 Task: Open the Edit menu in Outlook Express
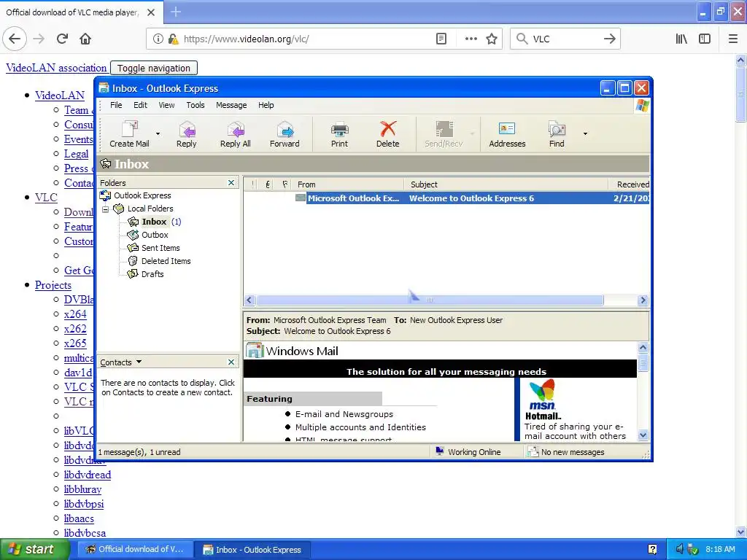tap(140, 105)
